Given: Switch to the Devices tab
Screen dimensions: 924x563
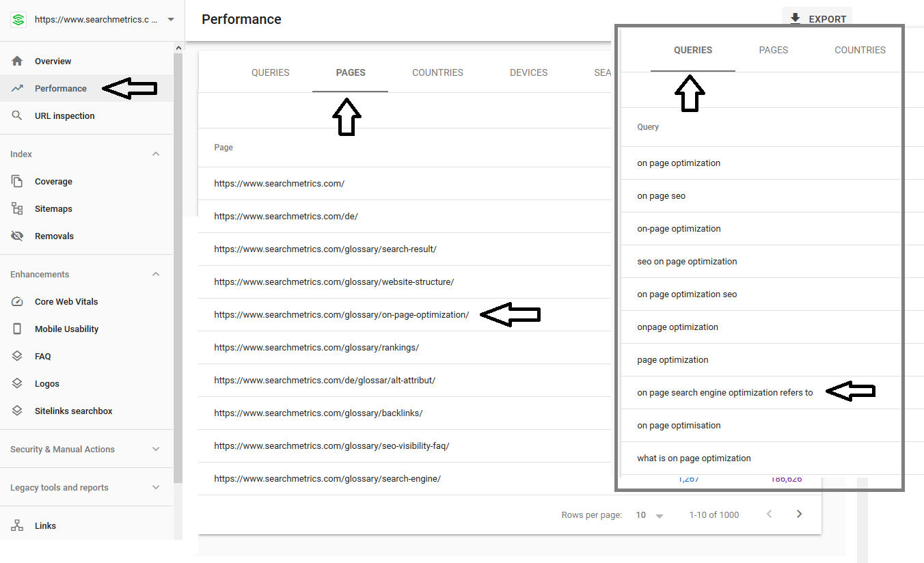Looking at the screenshot, I should pyautogui.click(x=528, y=72).
